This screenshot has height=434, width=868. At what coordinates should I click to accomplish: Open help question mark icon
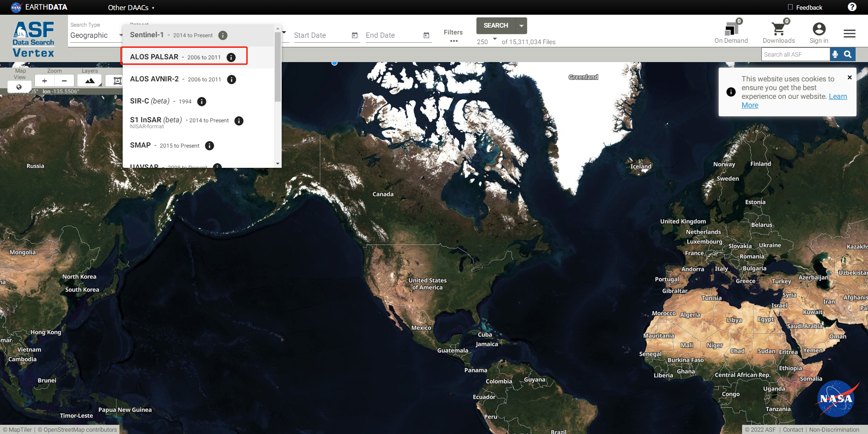click(x=852, y=7)
